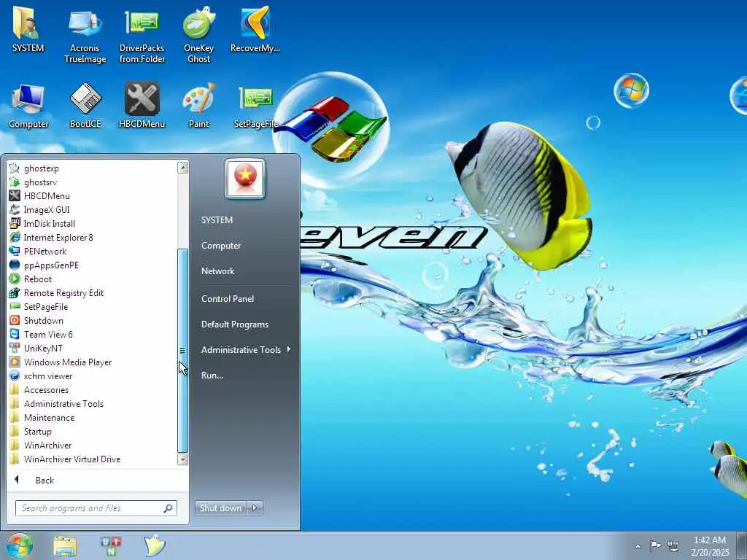Launch ImDisk Install entry
Viewport: 747px width, 560px height.
pos(93,223)
